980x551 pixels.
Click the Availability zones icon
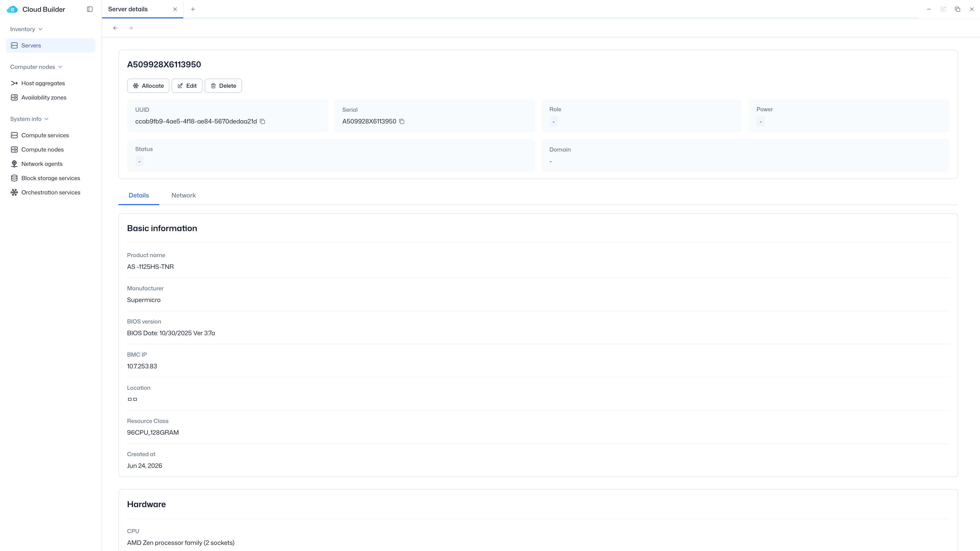click(14, 97)
